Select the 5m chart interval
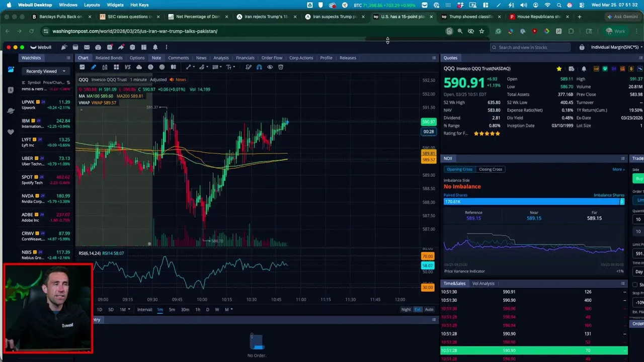Screen dimensions: 644x362 pos(172,309)
